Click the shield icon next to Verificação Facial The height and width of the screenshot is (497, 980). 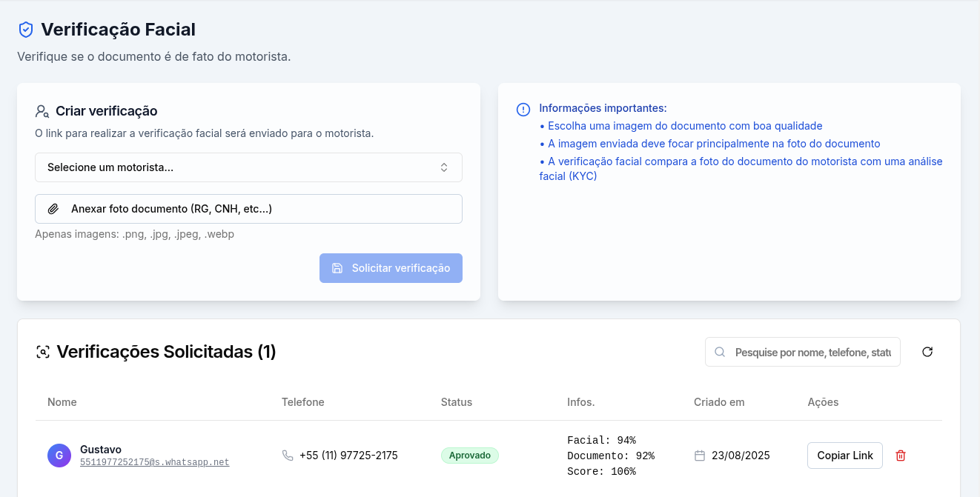(25, 29)
